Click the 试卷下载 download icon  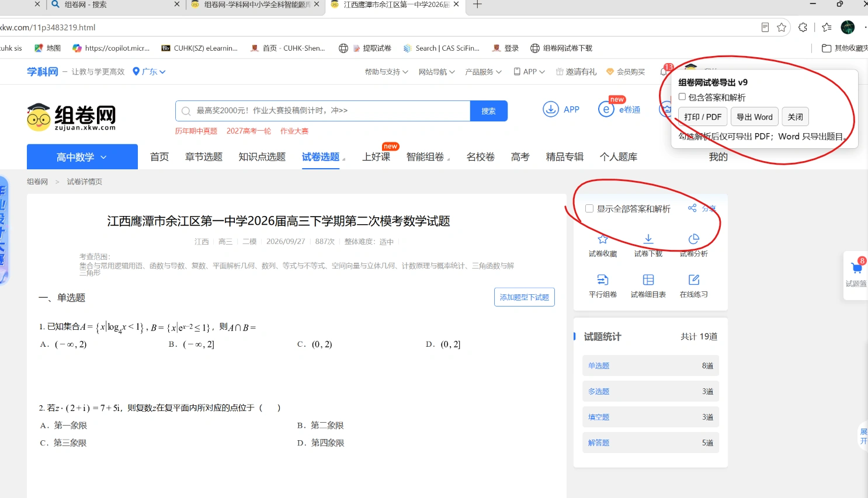[x=648, y=239]
